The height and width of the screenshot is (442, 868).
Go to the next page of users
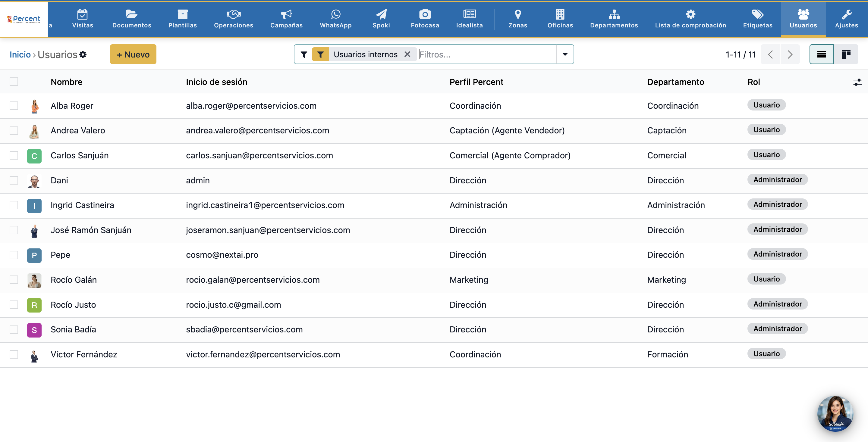[790, 54]
